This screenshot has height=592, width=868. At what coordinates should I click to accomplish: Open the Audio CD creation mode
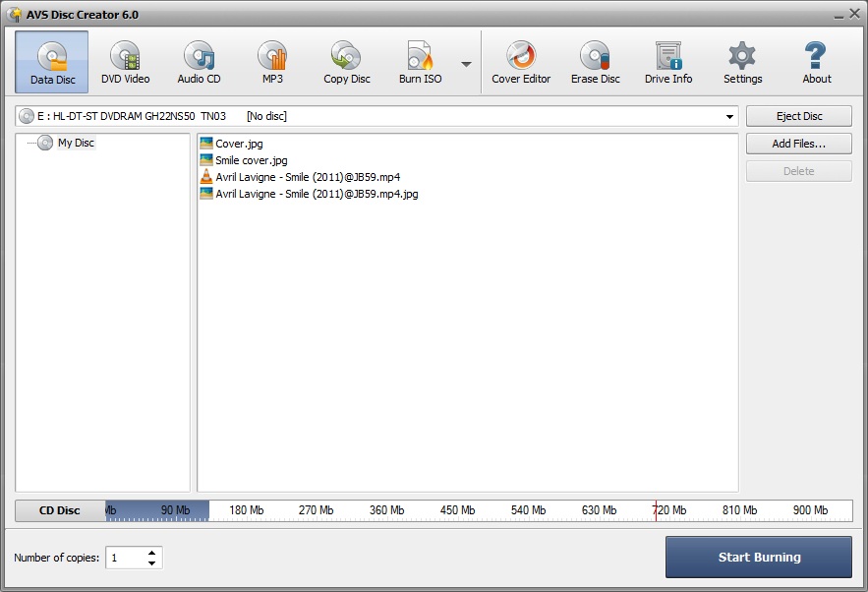pyautogui.click(x=199, y=61)
